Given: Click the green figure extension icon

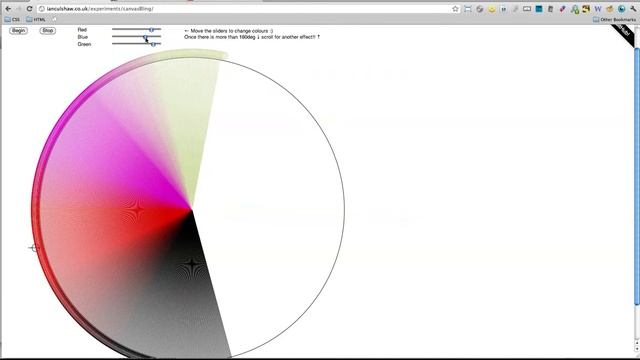Looking at the screenshot, I should click(575, 9).
